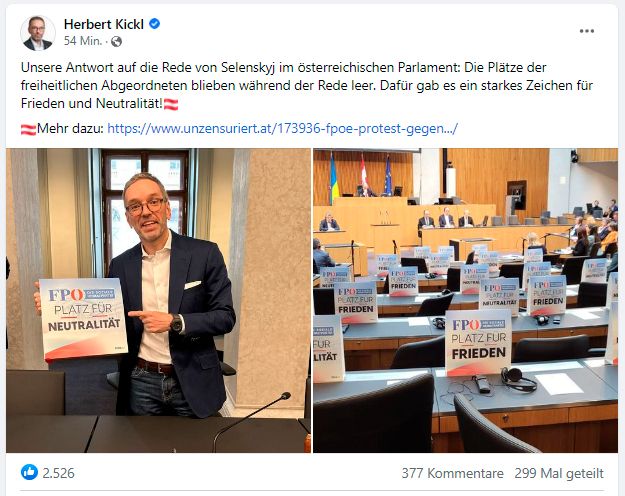Screen dimensions: 625x496
Task: Open the unzensuriert.at article link
Action: tap(282, 129)
